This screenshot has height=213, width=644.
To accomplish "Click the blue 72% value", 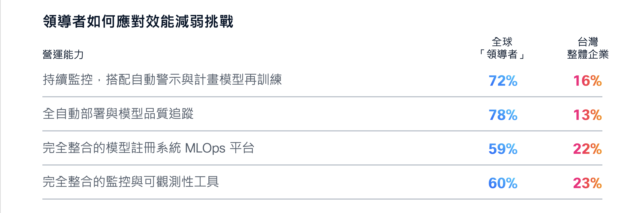I will 503,81.
